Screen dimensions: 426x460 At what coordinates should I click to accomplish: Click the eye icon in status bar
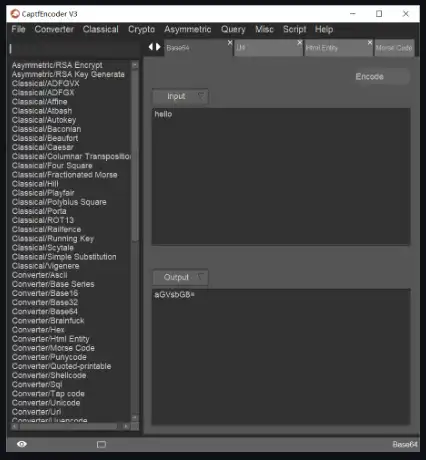[x=22, y=444]
